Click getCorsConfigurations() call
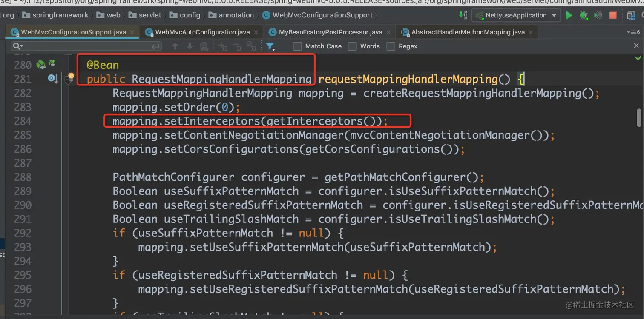This screenshot has width=644, height=319. click(x=379, y=149)
